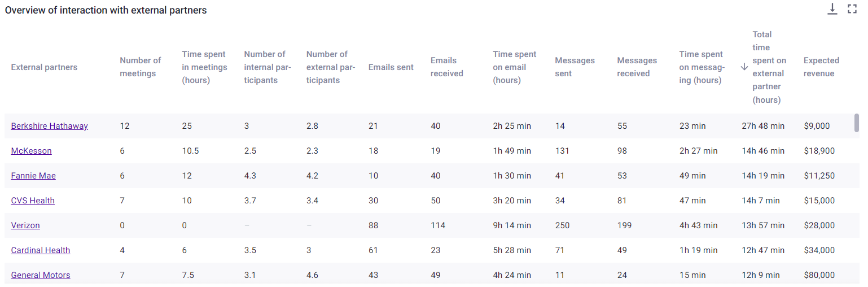Open the Cardinal Health partner link
868x287 pixels.
point(41,250)
